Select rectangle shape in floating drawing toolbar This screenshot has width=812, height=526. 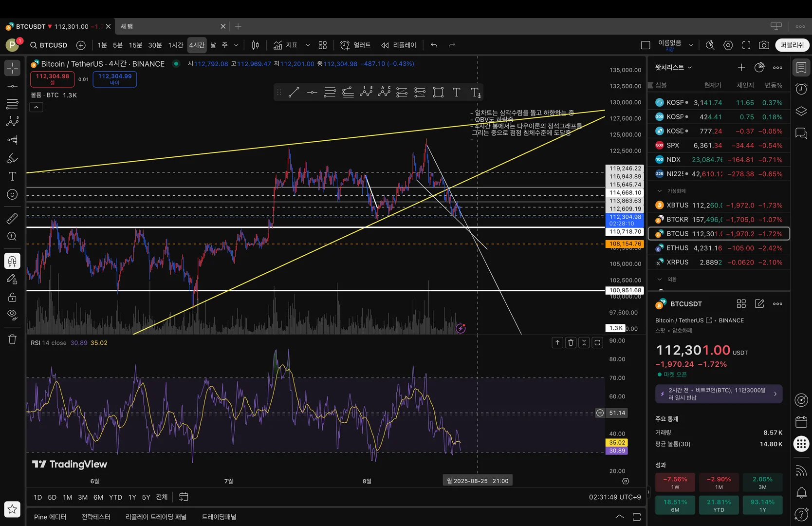tap(438, 93)
